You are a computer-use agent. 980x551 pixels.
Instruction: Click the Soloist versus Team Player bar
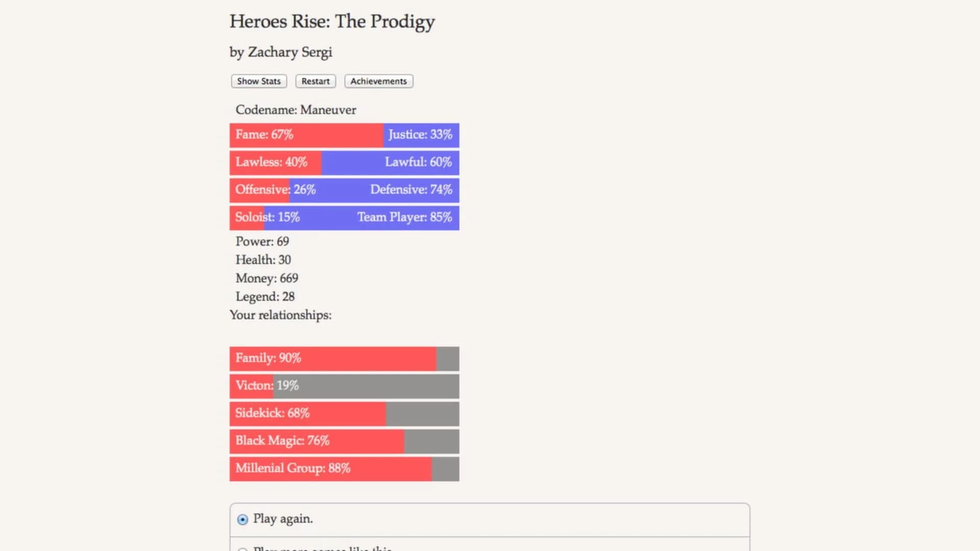pos(344,217)
